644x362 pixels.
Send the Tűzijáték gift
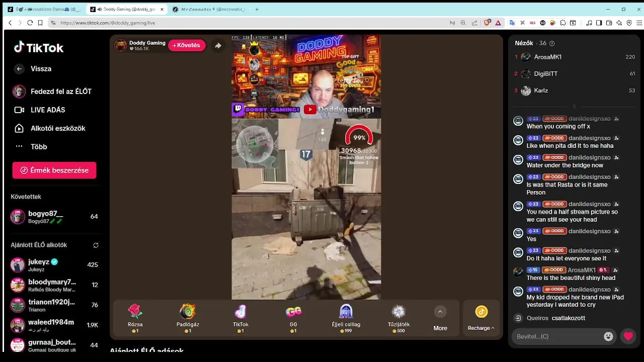point(398,318)
